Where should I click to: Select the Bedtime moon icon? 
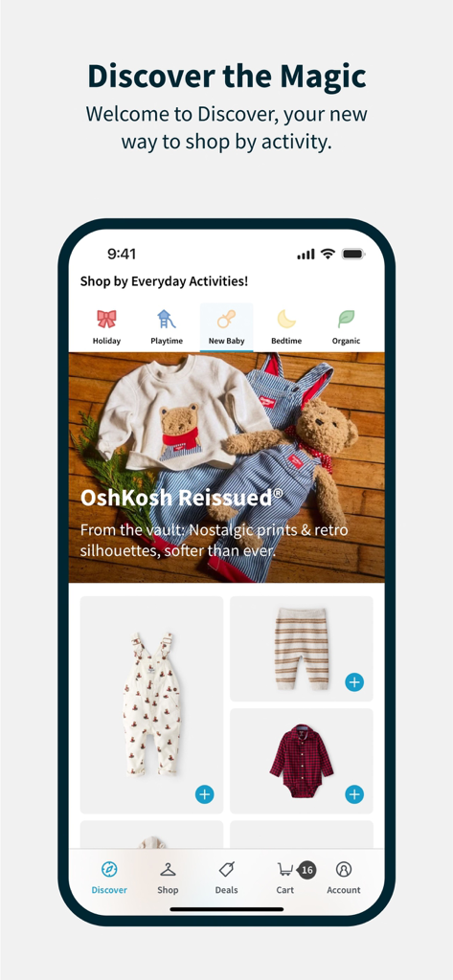[286, 320]
